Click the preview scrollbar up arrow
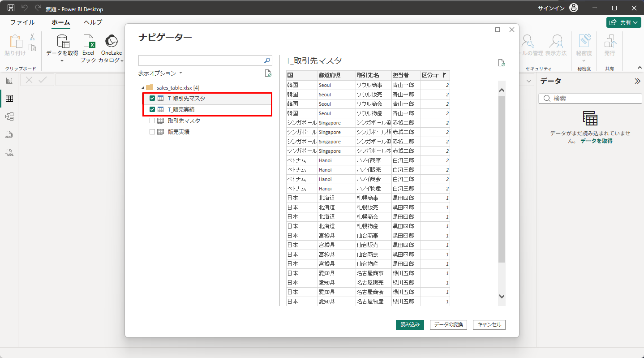The image size is (644, 358). click(x=502, y=91)
